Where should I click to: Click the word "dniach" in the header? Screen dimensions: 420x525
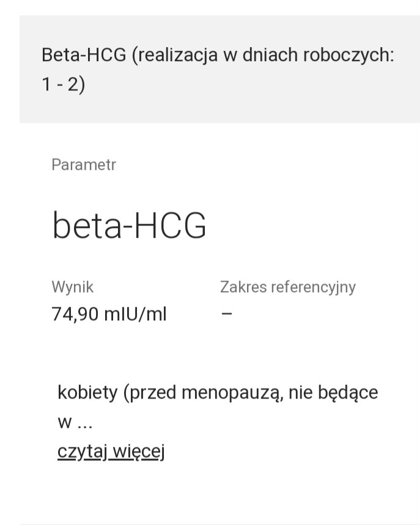point(273,55)
